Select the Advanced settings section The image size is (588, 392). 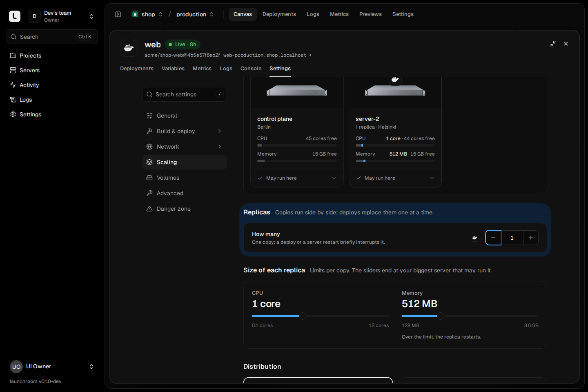(x=185, y=193)
